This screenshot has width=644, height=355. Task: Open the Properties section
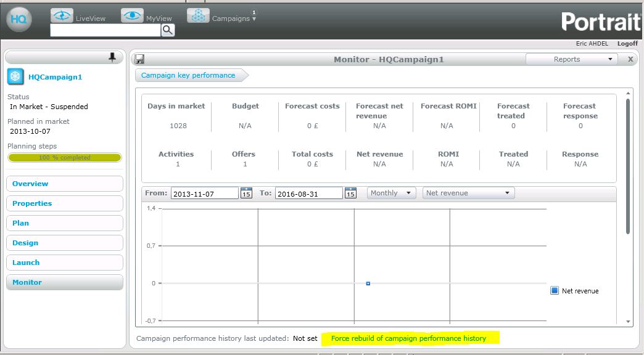[x=65, y=203]
